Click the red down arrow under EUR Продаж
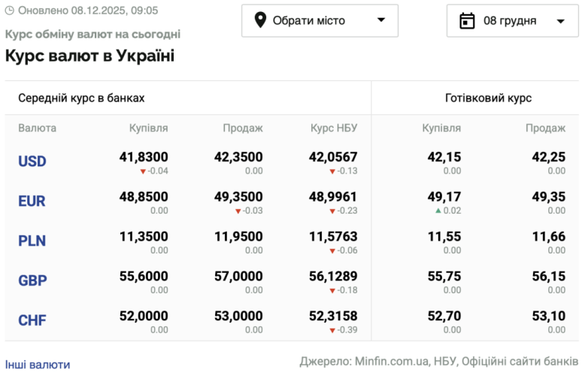Viewport: 588px width, 376px height. point(238,211)
